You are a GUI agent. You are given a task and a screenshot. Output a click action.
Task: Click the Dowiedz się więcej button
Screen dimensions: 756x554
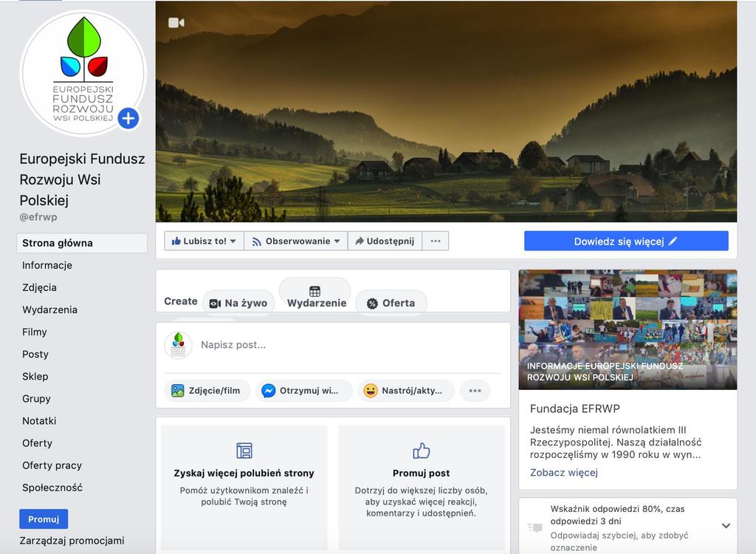pos(626,242)
